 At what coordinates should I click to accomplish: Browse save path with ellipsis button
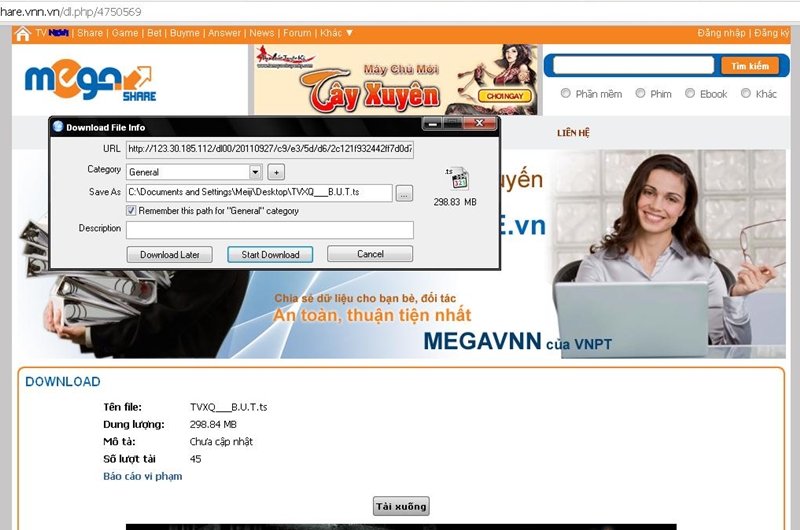coord(404,193)
